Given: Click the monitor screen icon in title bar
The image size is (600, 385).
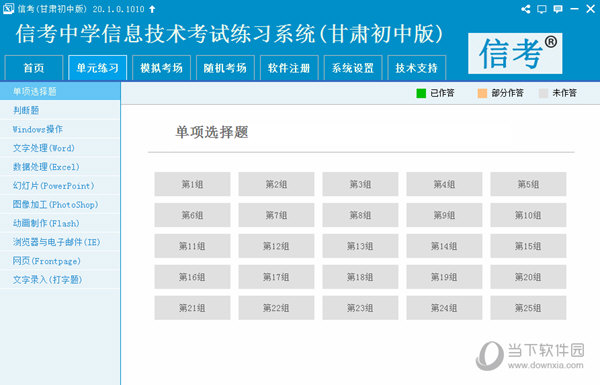Looking at the screenshot, I should point(542,9).
